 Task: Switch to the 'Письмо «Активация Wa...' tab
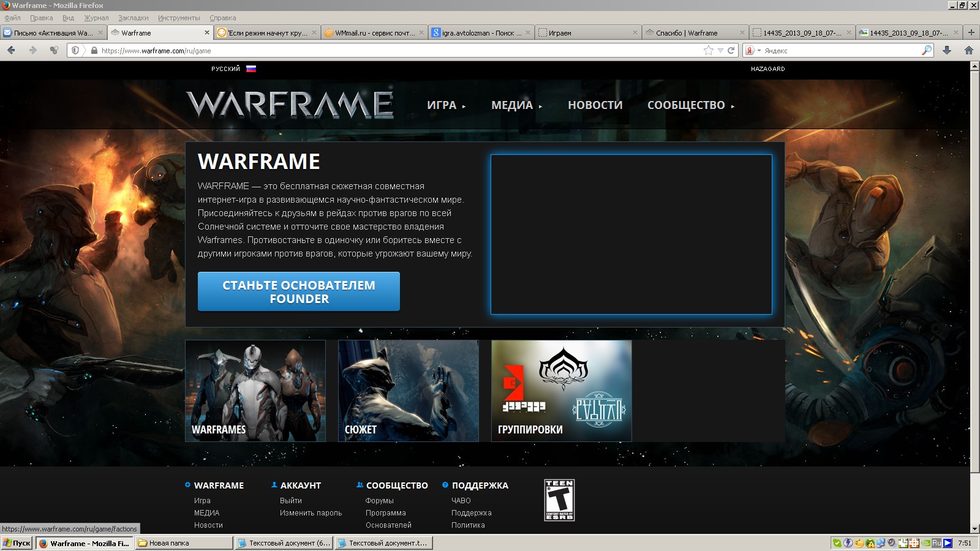click(x=53, y=32)
